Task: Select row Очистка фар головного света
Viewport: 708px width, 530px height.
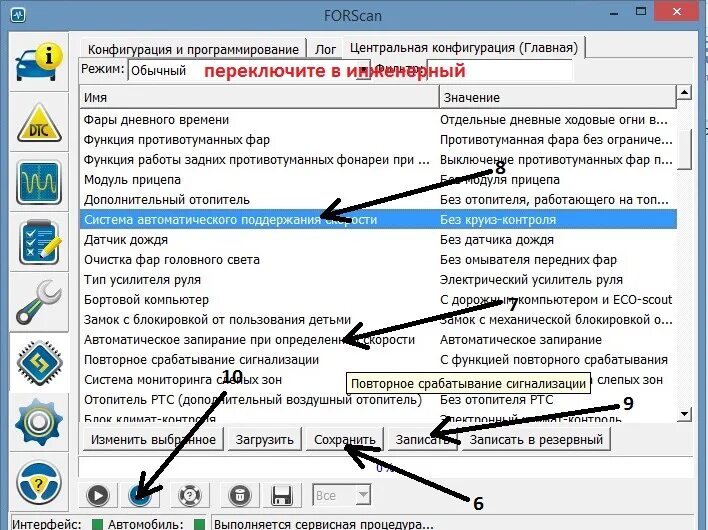Action: point(378,260)
